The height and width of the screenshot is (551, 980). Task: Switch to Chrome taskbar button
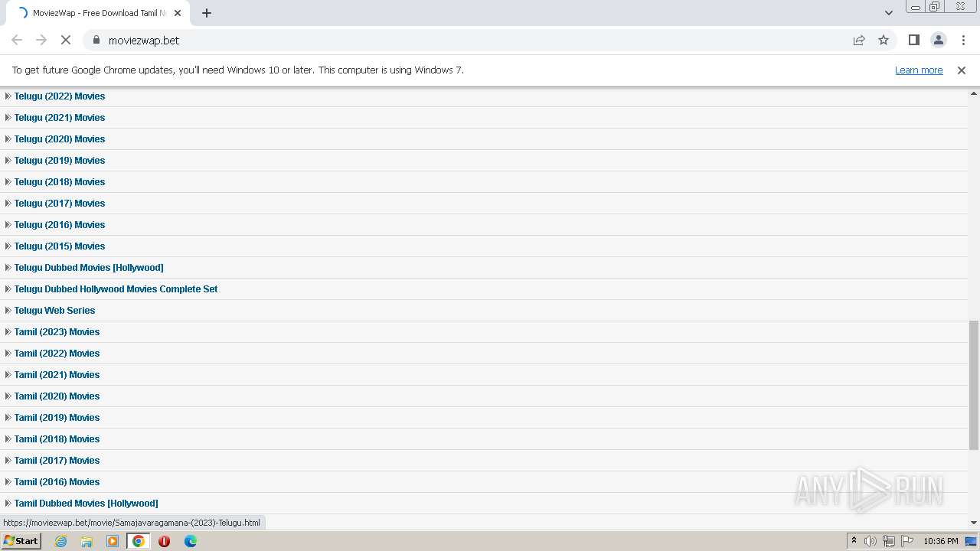point(139,541)
